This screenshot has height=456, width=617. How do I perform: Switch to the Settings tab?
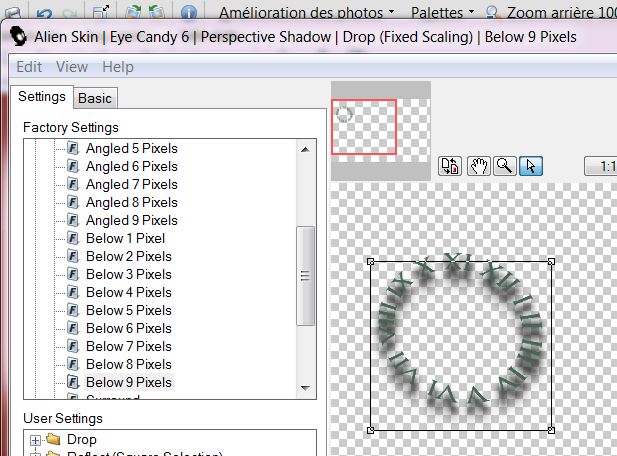42,96
